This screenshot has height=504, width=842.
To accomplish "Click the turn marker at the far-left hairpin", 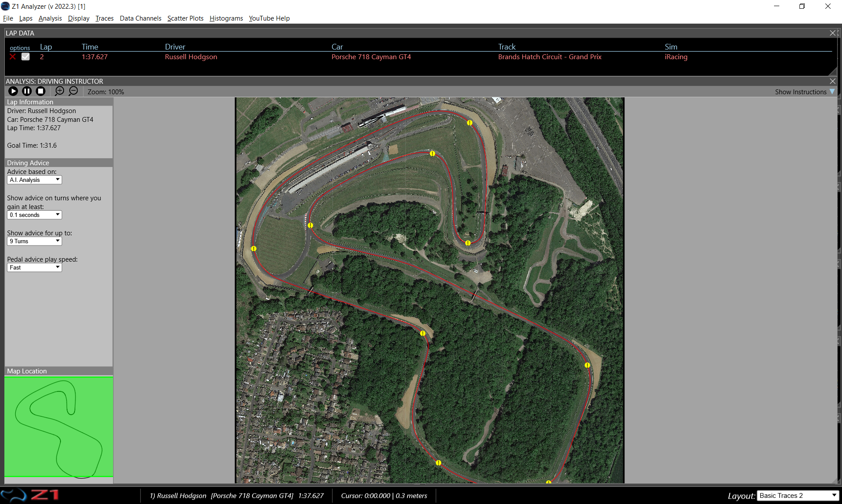I will pos(253,248).
